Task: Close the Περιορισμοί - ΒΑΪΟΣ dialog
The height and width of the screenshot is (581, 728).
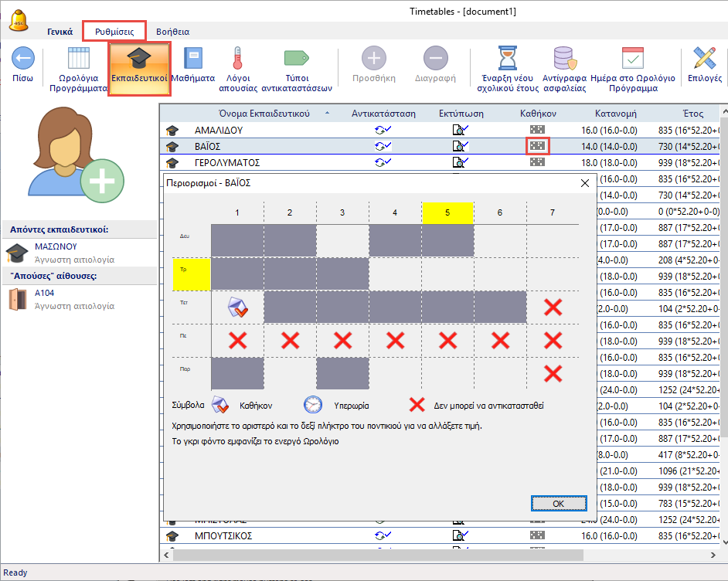Action: (585, 183)
